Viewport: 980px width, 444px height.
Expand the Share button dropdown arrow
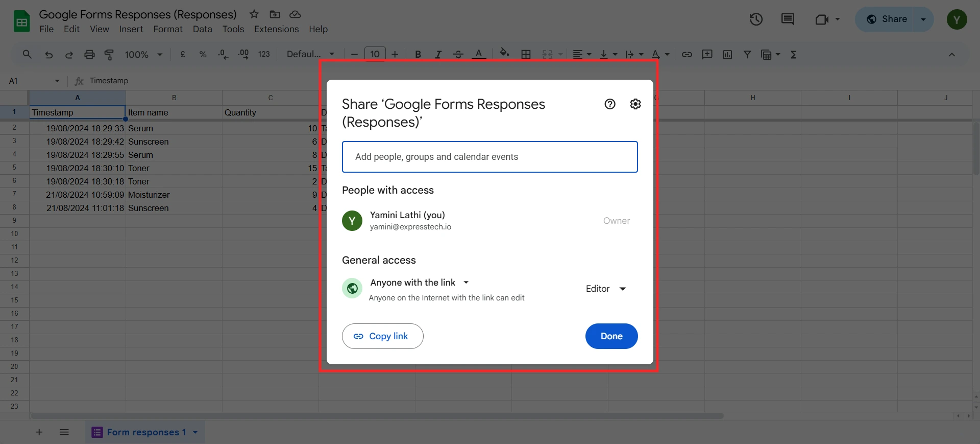(923, 19)
